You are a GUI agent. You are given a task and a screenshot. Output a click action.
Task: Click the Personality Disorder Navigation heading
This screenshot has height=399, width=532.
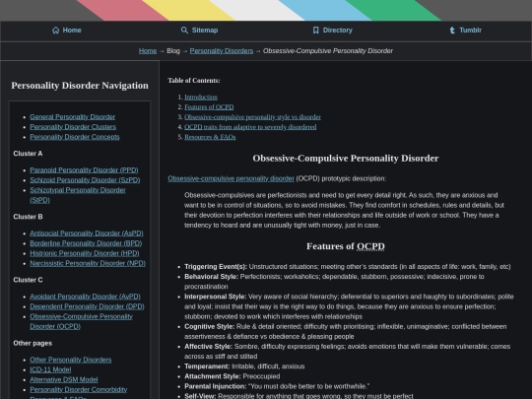click(80, 86)
